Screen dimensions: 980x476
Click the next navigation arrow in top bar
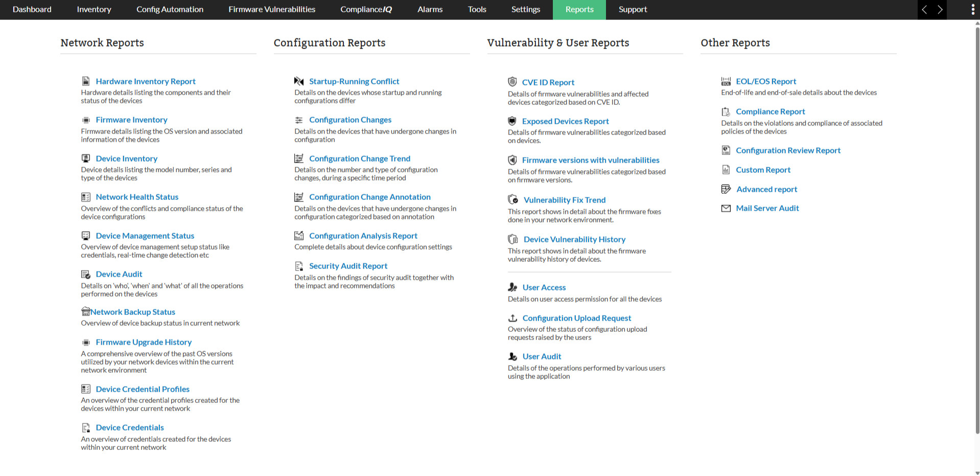[940, 10]
